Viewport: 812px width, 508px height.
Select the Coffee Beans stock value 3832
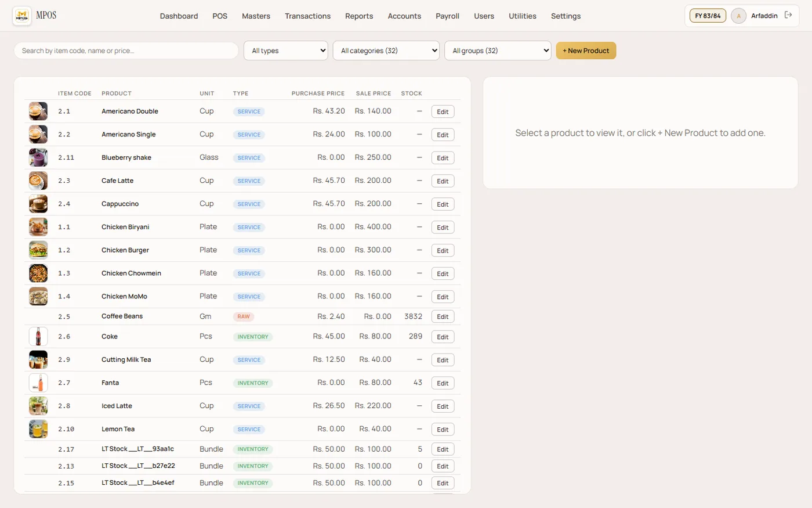coord(413,316)
